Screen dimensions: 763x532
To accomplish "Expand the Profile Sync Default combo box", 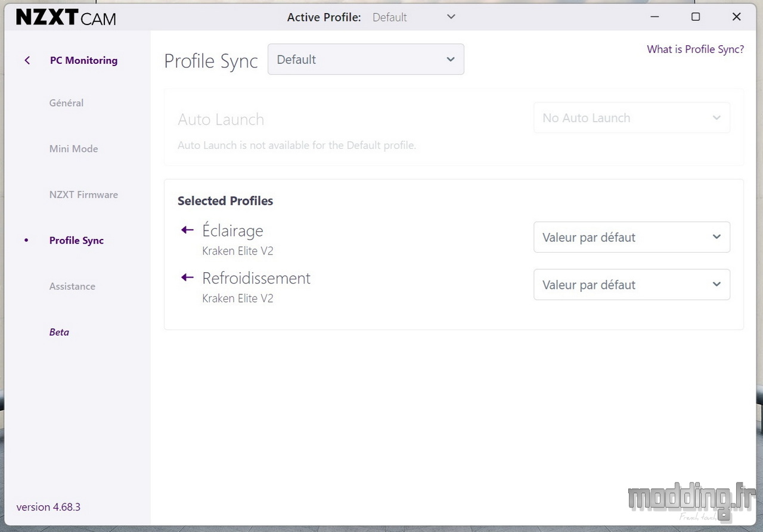I will pos(366,60).
